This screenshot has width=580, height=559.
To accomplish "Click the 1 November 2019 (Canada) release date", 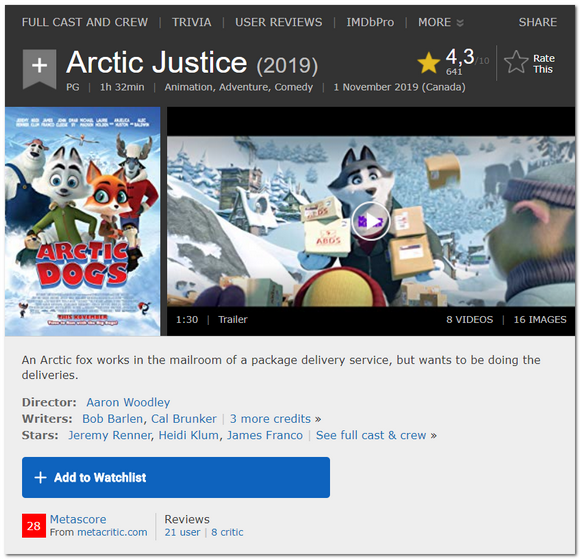I will click(x=399, y=87).
